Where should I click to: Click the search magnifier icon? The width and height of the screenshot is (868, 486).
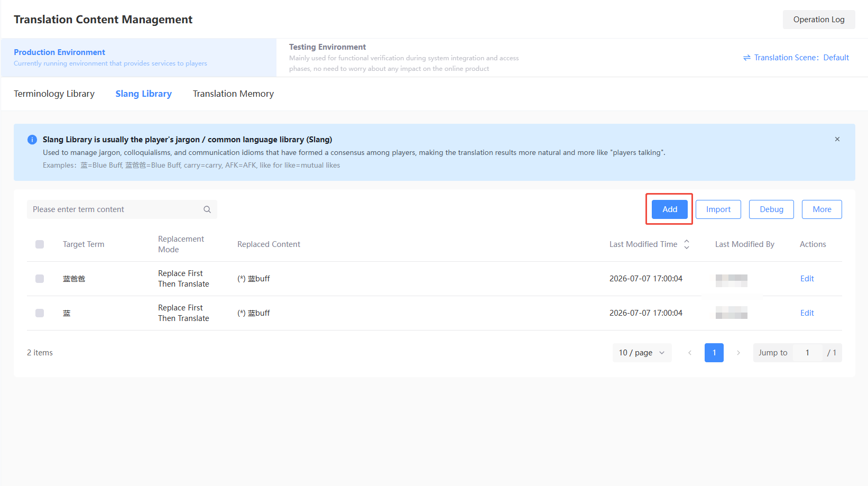pos(207,209)
